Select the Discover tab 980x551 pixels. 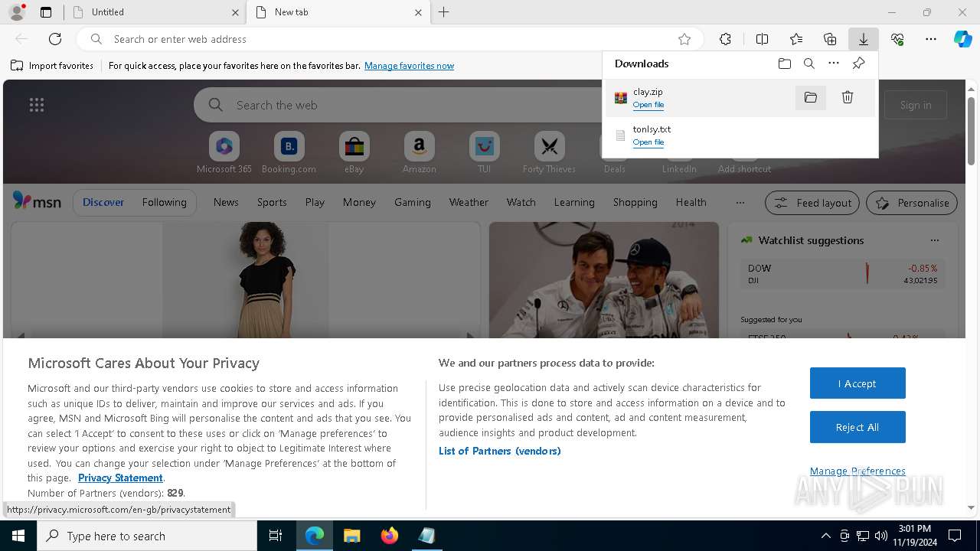click(103, 202)
